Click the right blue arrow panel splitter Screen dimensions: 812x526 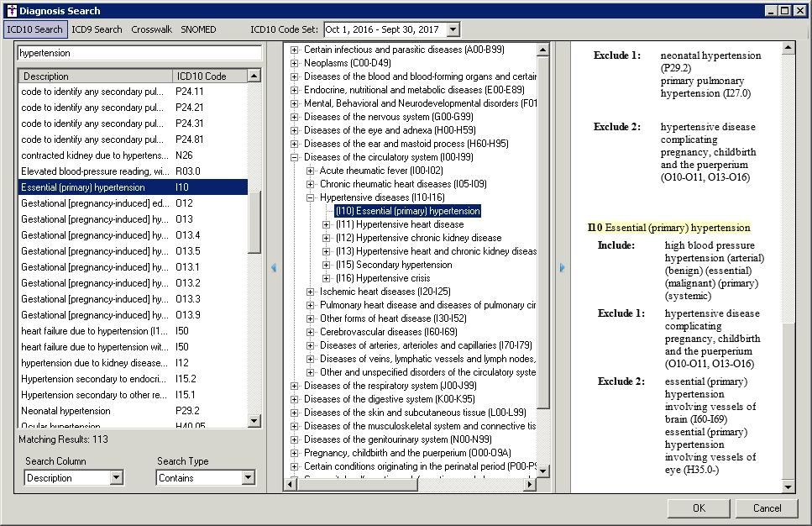point(562,268)
